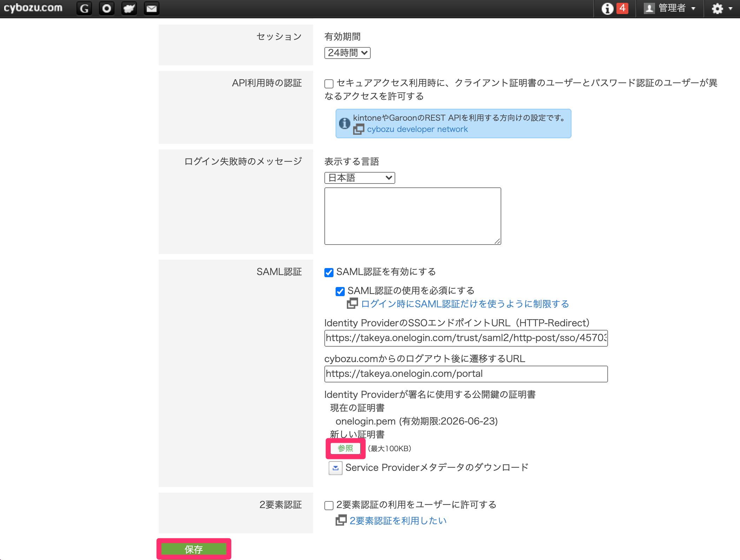Screen dimensions: 740x560
Task: Open the mail envelope icon in the header
Action: (152, 8)
